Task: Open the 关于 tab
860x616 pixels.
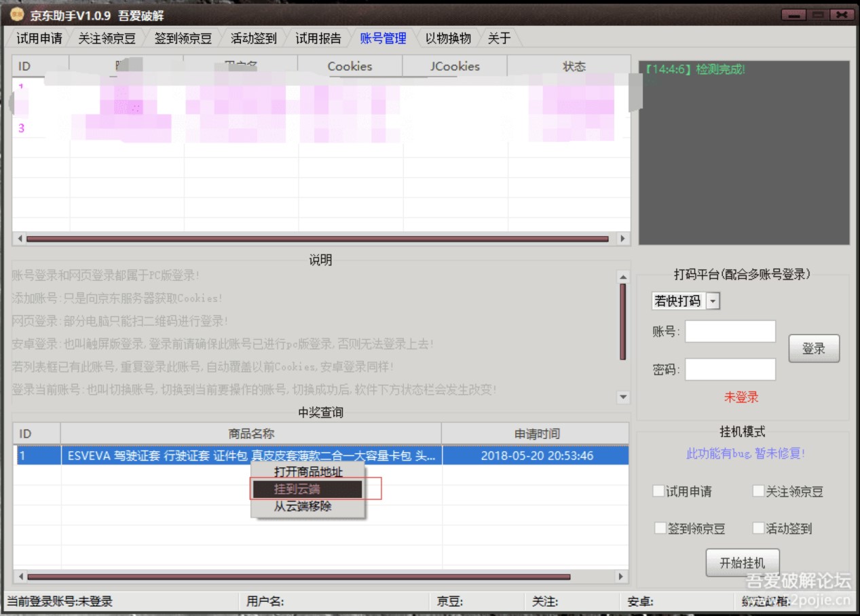Action: pyautogui.click(x=499, y=39)
